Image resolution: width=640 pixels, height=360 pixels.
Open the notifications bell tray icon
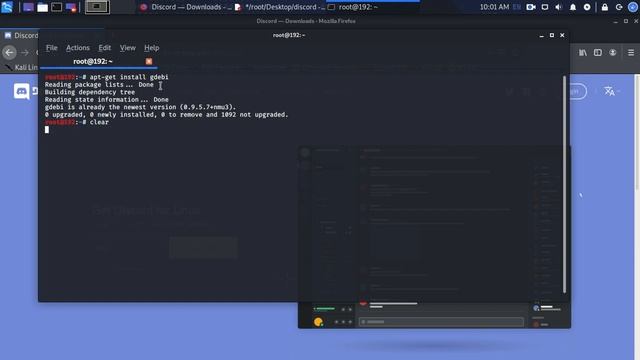tap(573, 7)
